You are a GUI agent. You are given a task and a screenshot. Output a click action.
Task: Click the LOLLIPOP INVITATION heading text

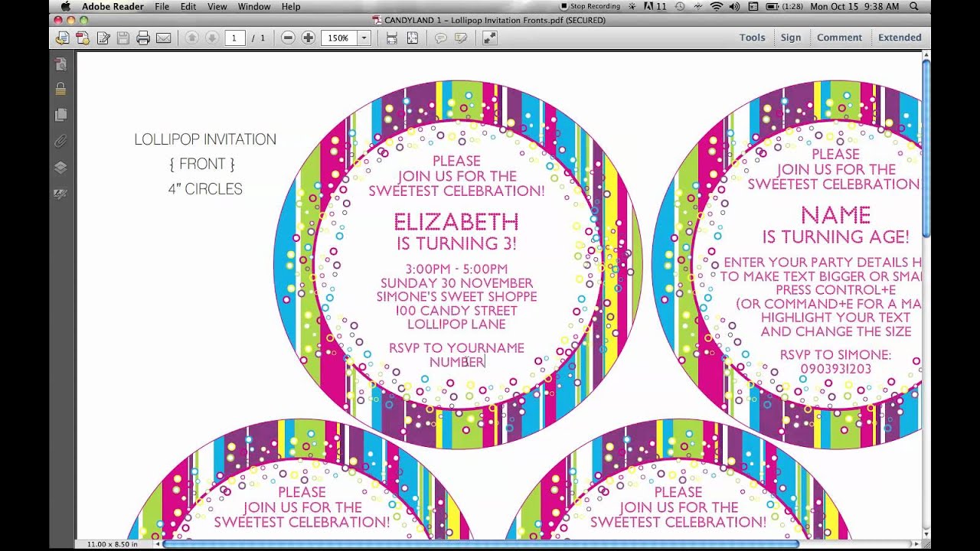[x=205, y=139]
